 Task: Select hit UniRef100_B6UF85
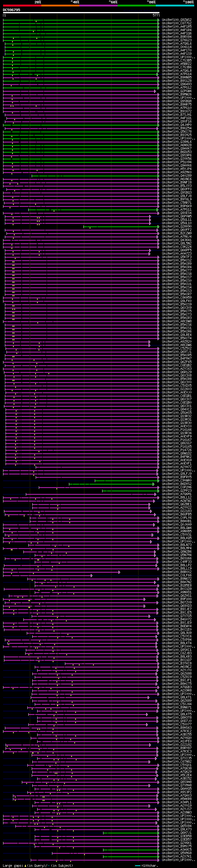pyautogui.click(x=177, y=515)
